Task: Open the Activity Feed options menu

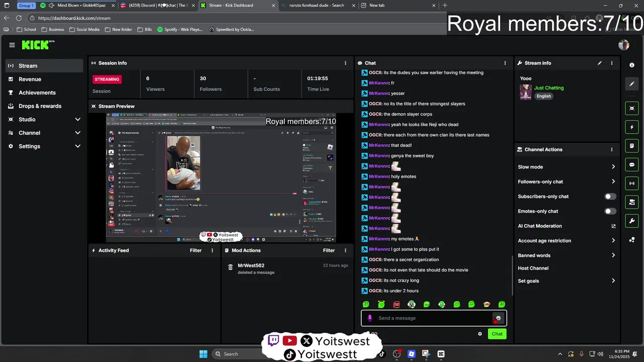Action: tap(212, 250)
